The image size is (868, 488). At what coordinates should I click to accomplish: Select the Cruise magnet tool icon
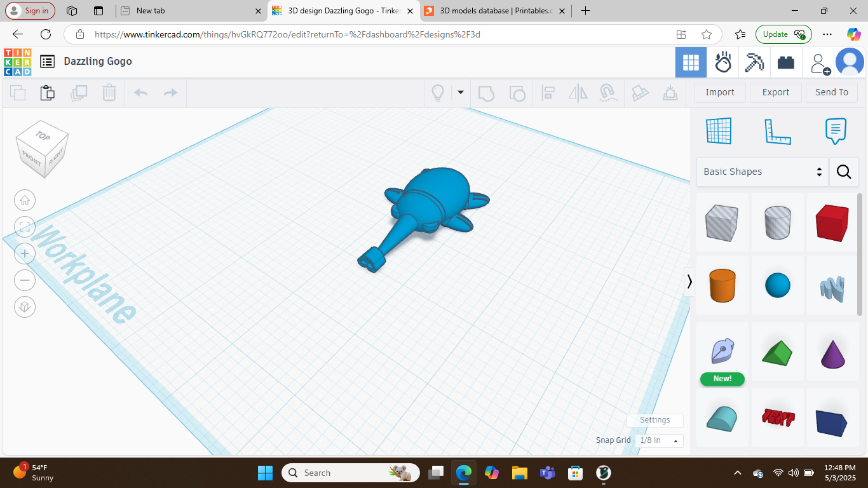tap(608, 93)
